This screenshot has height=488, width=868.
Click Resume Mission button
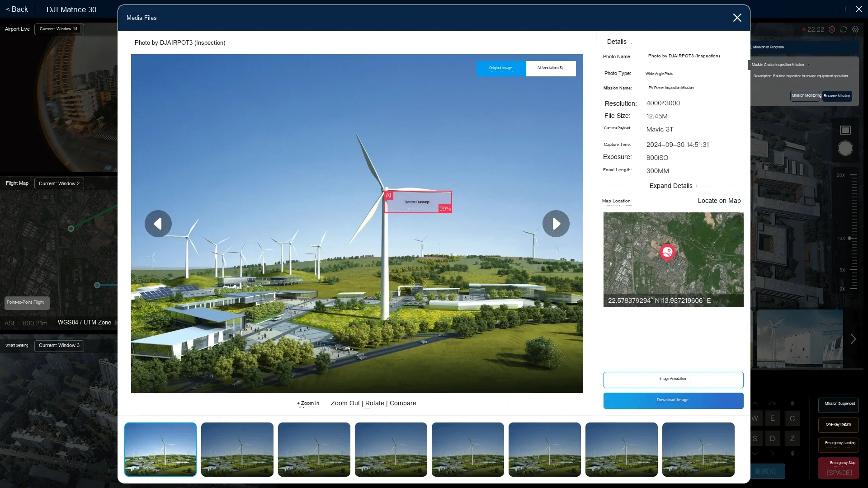coord(837,96)
